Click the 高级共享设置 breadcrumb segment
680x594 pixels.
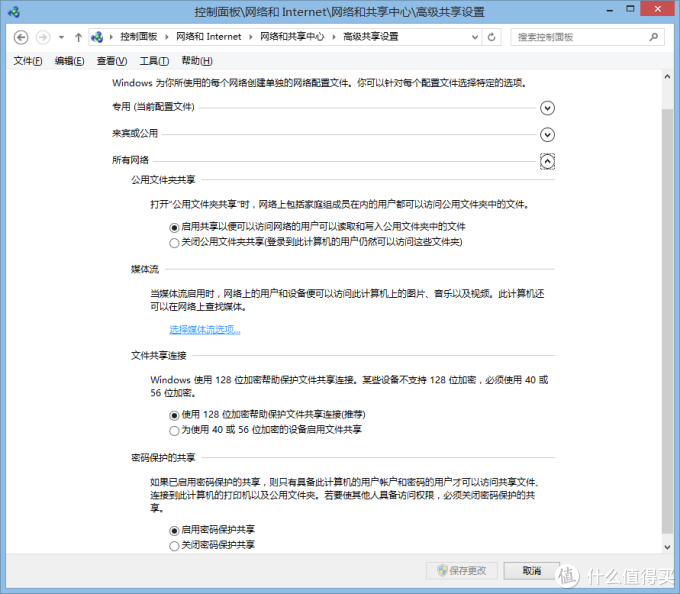coord(371,37)
